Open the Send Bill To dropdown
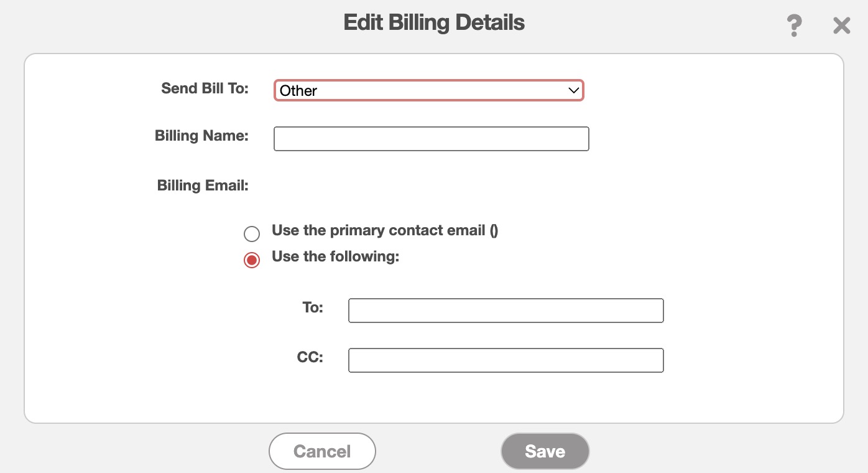 click(428, 91)
